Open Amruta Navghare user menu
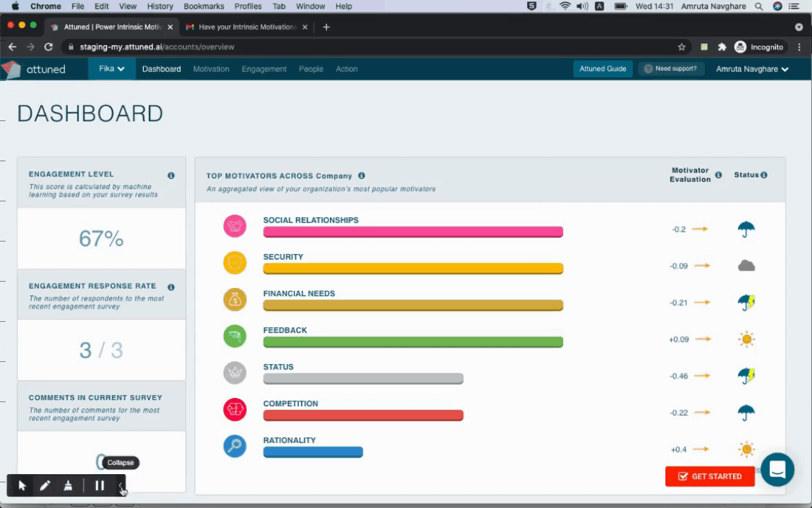The width and height of the screenshot is (812, 508). [752, 69]
